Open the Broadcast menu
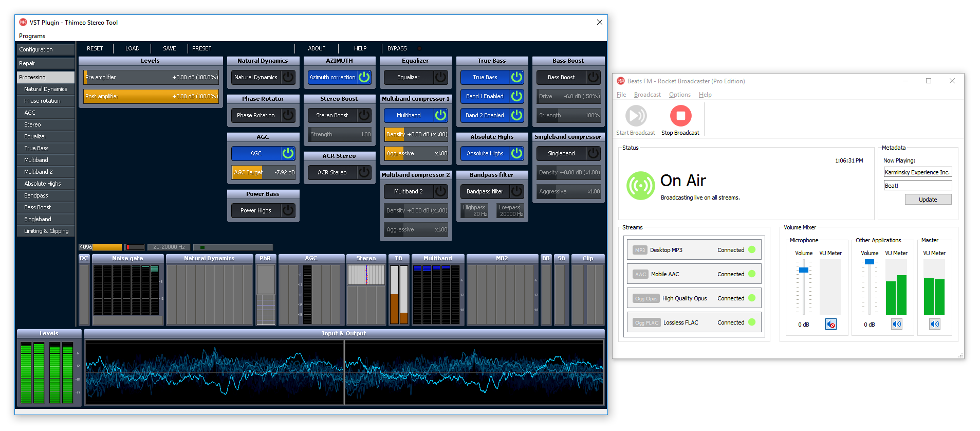 pos(648,95)
